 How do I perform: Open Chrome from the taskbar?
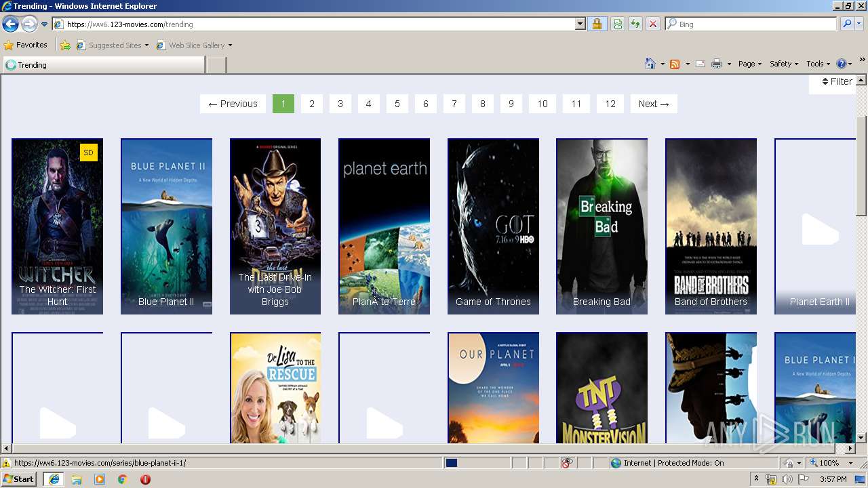(123, 479)
